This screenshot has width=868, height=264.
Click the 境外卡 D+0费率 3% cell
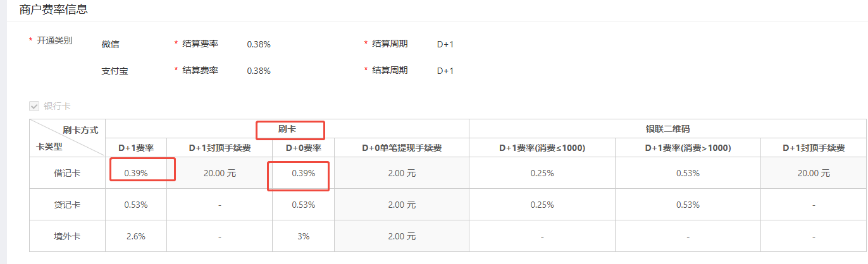pos(304,236)
